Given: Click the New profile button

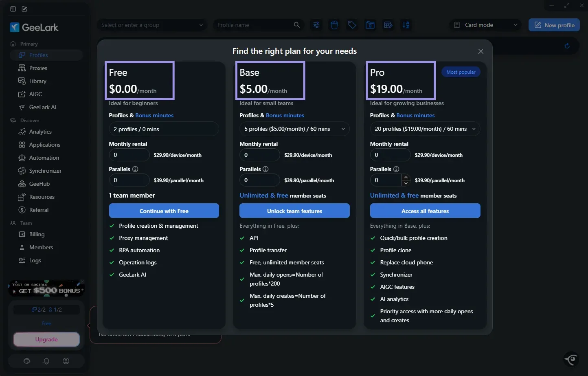Looking at the screenshot, I should (x=554, y=25).
